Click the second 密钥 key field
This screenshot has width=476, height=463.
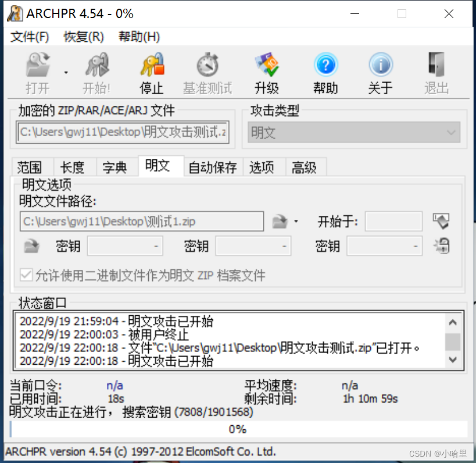click(253, 246)
